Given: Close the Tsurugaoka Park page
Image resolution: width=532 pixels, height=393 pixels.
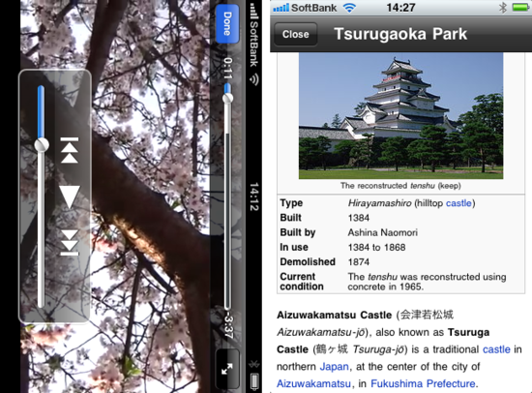Looking at the screenshot, I should click(x=296, y=34).
